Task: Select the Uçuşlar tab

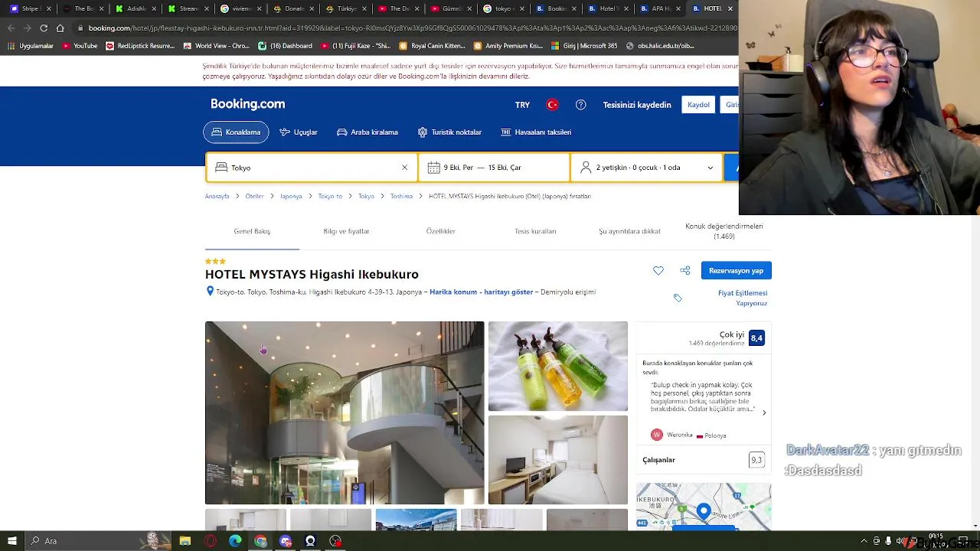Action: coord(299,132)
